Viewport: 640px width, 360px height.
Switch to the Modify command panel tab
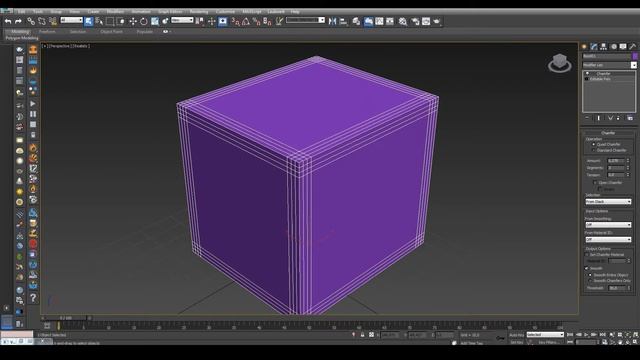click(594, 47)
